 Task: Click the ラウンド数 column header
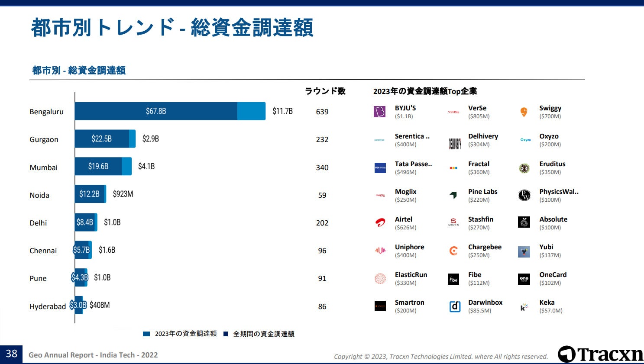click(325, 91)
